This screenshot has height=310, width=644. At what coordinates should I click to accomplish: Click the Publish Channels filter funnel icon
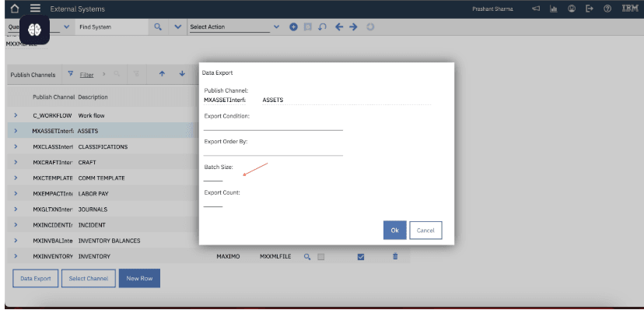[71, 74]
